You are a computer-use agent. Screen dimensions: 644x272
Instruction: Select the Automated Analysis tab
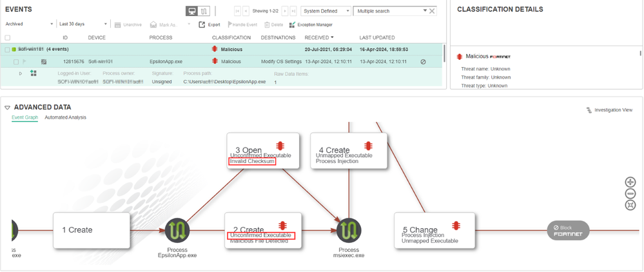click(x=65, y=117)
